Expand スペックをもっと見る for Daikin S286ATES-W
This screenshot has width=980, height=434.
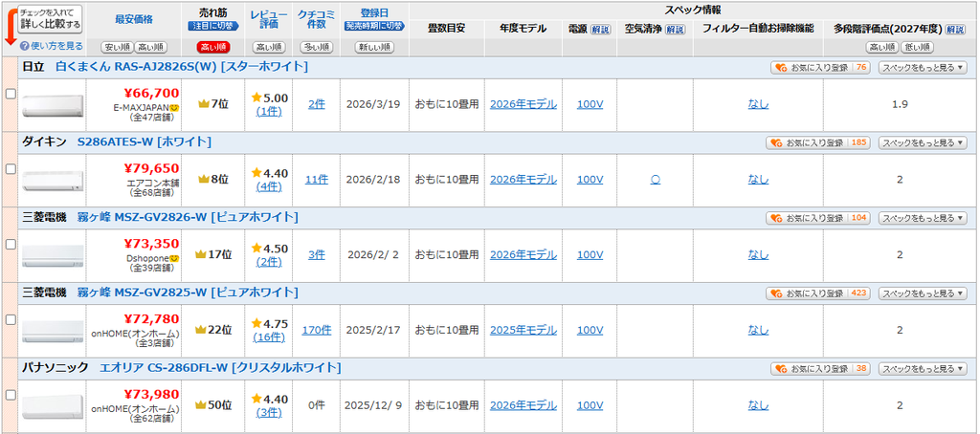tap(923, 143)
